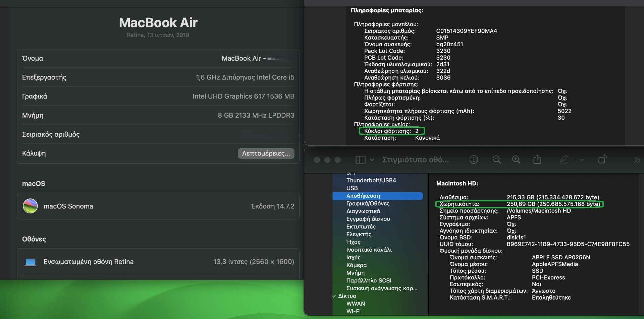Screen dimensions: 644x319
Task: Select Κάμερα in the sidebar
Action: 356,265
